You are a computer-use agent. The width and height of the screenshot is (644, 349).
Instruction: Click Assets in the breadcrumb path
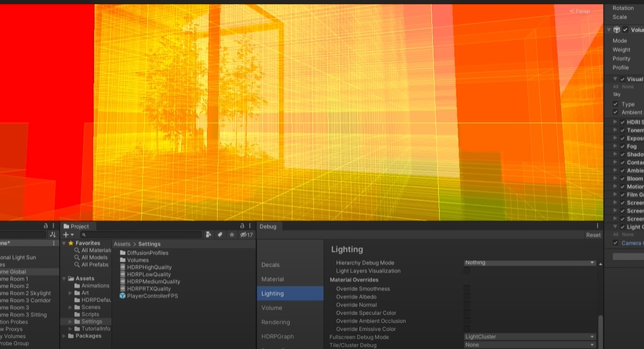tap(122, 244)
